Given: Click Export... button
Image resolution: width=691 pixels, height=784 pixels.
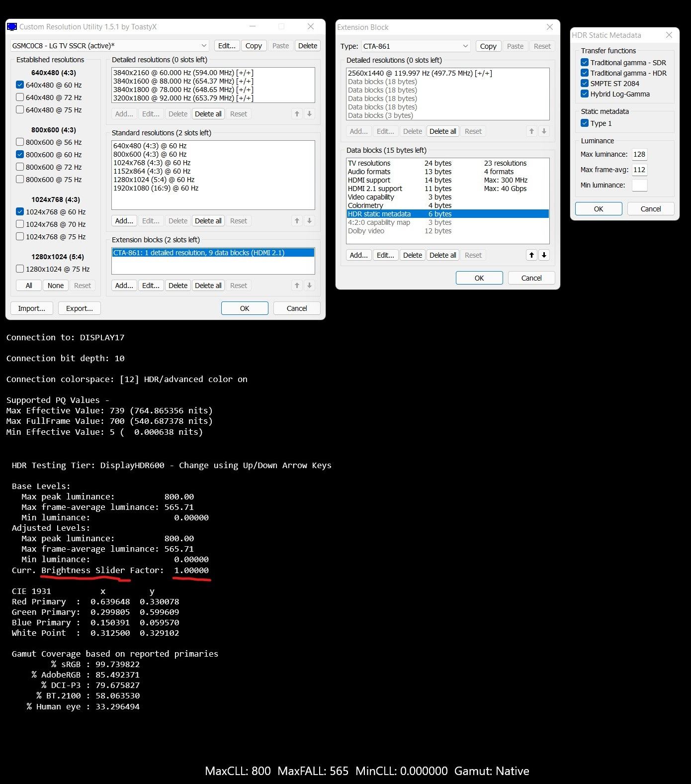Looking at the screenshot, I should (80, 308).
